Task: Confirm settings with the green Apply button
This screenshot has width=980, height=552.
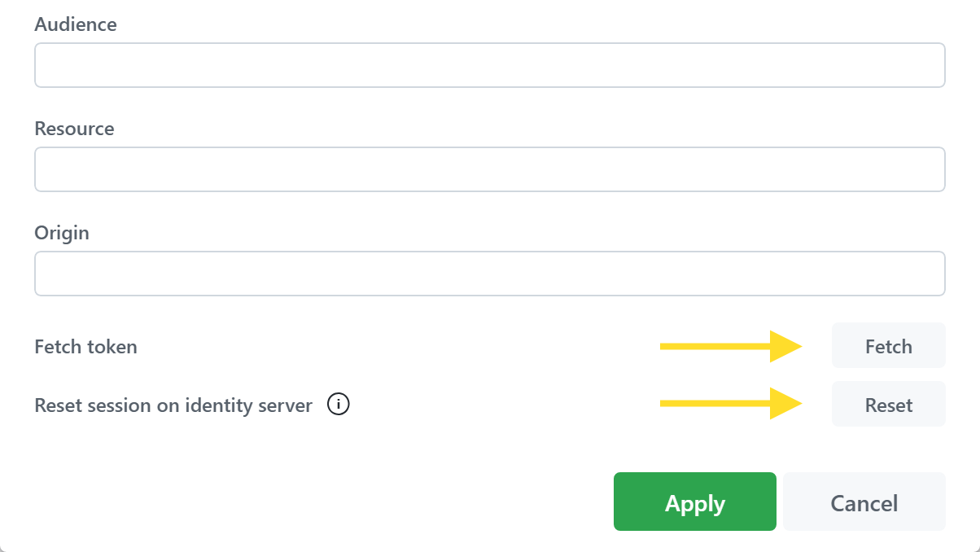Action: [694, 502]
